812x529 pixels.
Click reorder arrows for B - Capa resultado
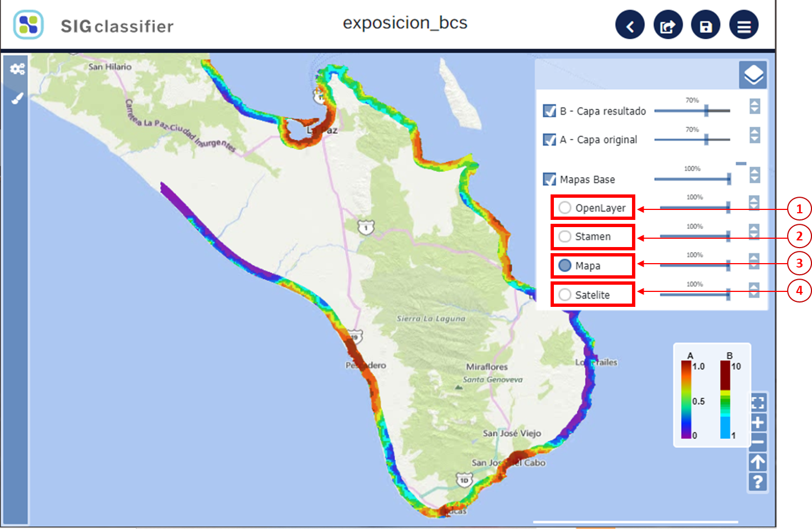coord(754,106)
